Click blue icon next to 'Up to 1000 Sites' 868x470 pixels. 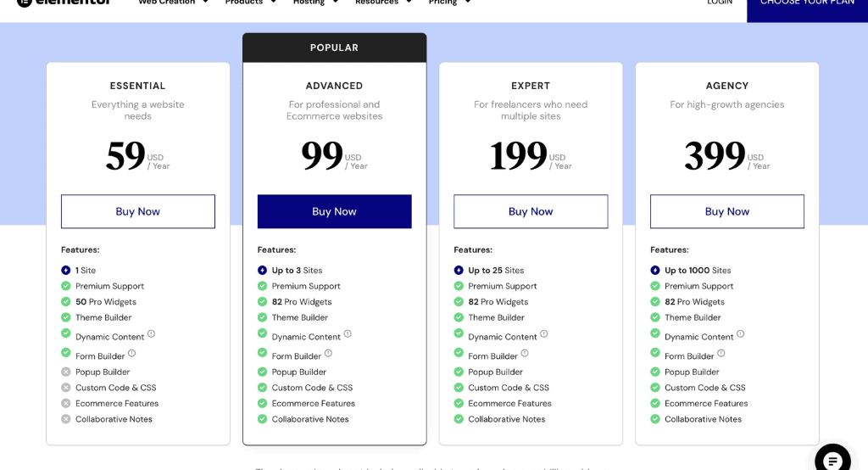(x=655, y=270)
